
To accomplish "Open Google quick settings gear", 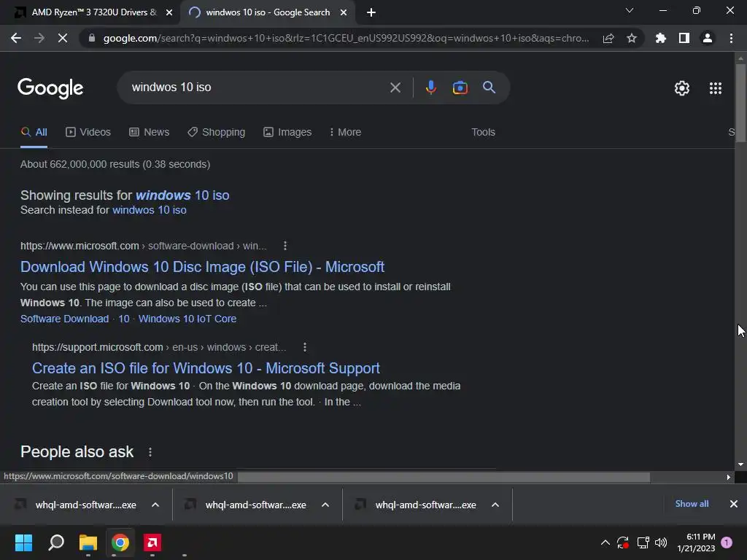I will [682, 88].
